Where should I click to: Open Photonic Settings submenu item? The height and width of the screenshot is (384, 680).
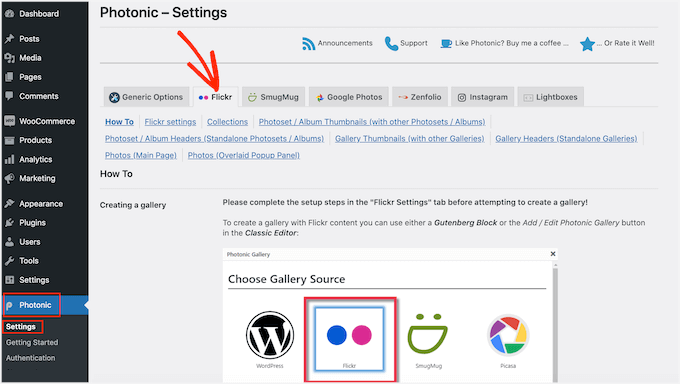(21, 327)
